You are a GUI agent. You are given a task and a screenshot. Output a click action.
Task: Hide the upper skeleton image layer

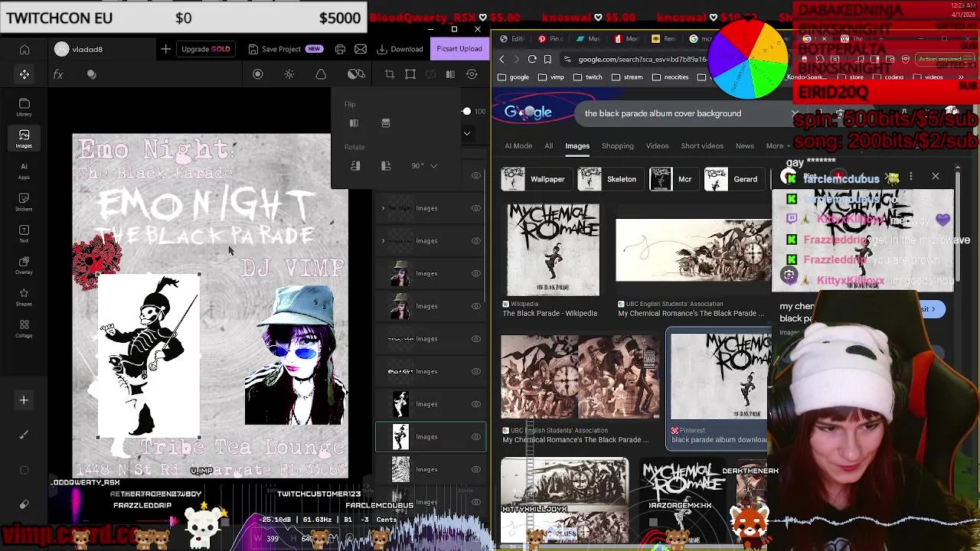click(x=476, y=404)
